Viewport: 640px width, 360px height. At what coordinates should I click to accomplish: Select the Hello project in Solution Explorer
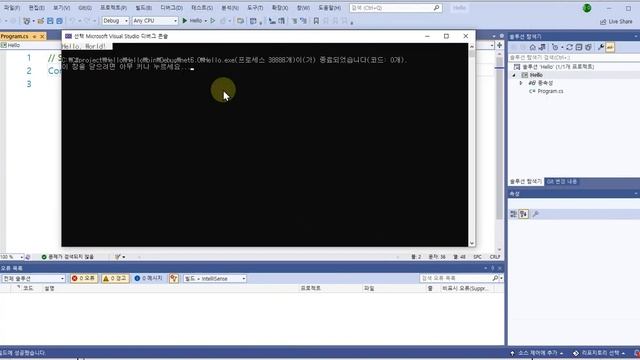click(536, 75)
